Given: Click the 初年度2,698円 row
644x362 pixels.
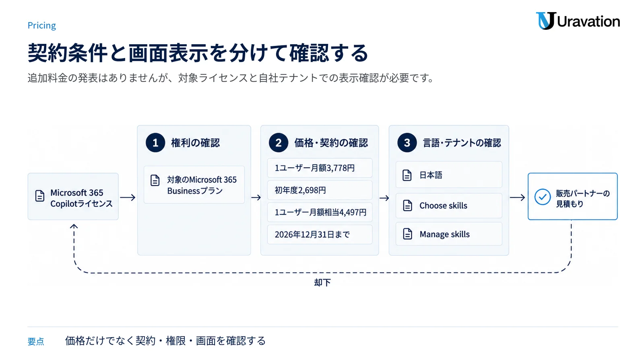Looking at the screenshot, I should click(320, 190).
